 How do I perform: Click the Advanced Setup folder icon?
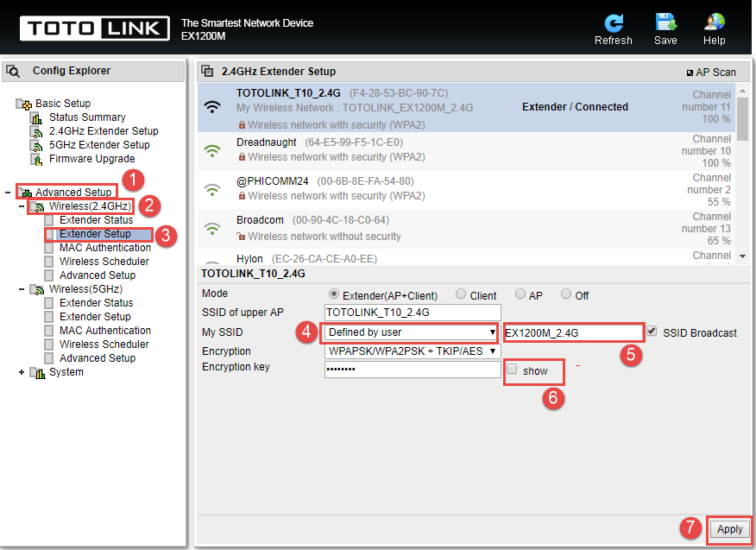[x=25, y=193]
